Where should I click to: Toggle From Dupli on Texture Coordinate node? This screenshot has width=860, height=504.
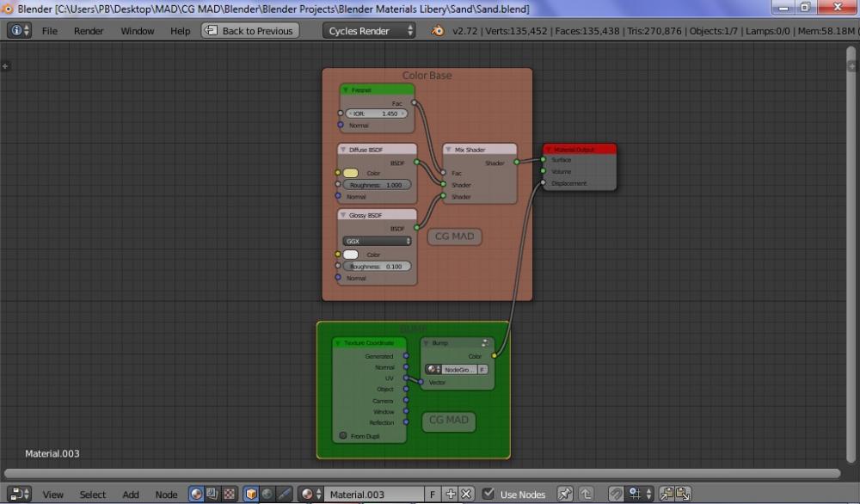[x=343, y=436]
